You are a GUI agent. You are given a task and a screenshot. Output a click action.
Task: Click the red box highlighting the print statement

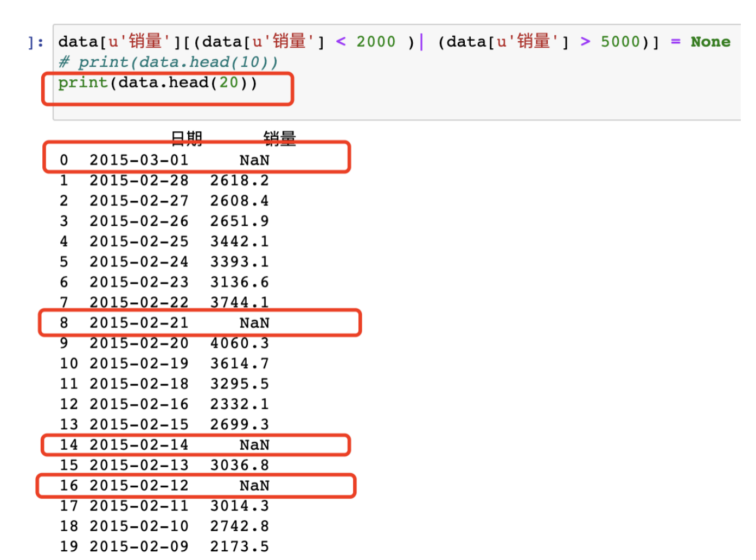[168, 90]
